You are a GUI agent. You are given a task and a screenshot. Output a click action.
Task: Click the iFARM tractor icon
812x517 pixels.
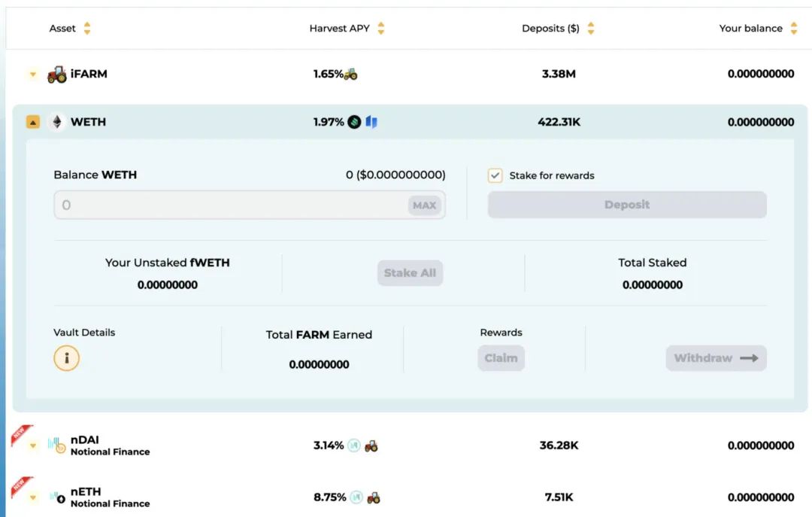tap(57, 75)
